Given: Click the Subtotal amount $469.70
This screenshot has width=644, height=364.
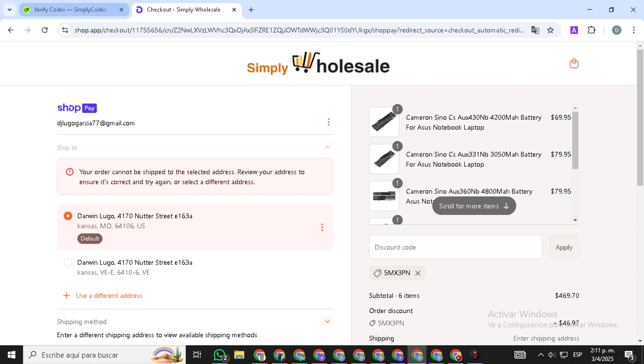Looking at the screenshot, I should (x=567, y=296).
